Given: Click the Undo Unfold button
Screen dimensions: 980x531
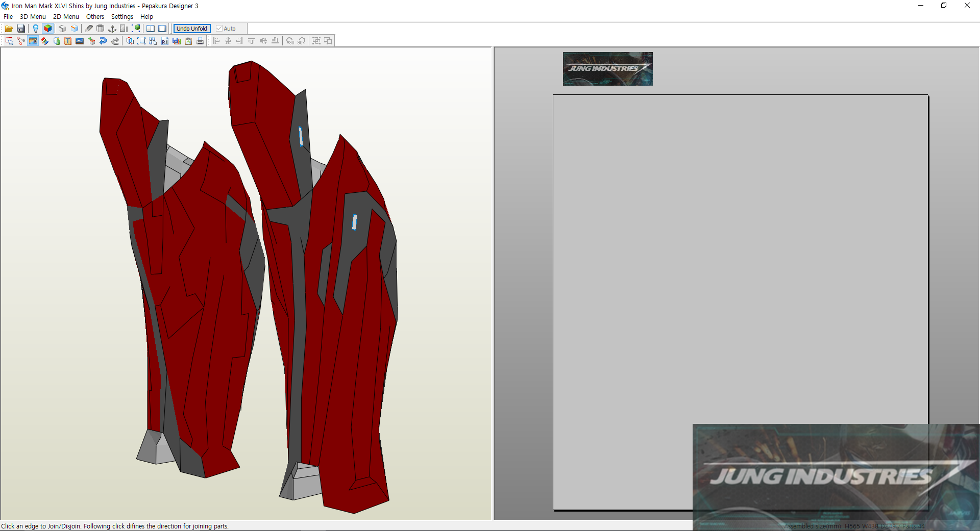Looking at the screenshot, I should point(192,29).
